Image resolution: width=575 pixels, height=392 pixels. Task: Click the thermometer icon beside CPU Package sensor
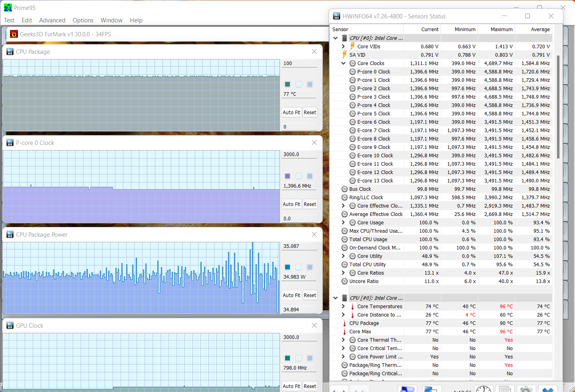(344, 323)
